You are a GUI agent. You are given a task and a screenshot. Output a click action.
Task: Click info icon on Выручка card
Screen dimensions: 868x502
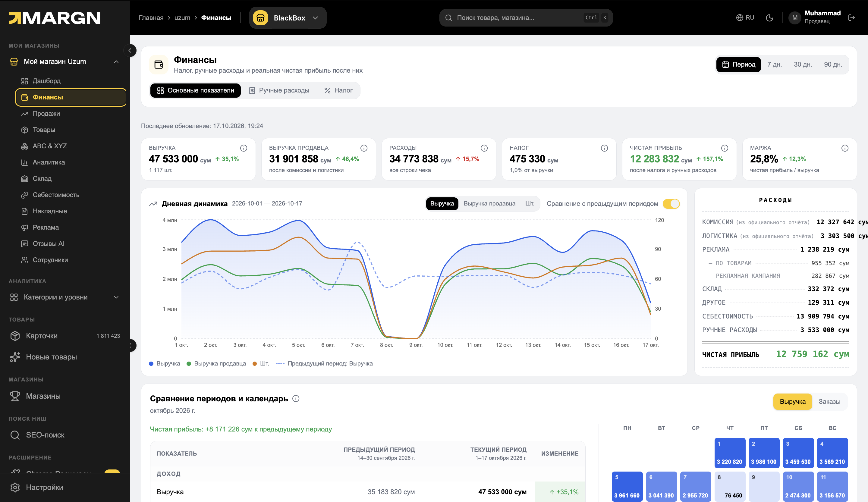(244, 148)
